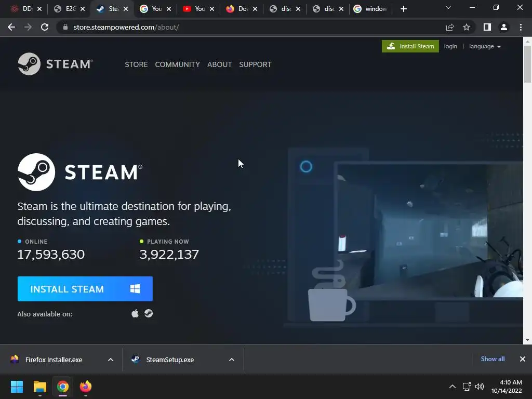
Task: Open a new browser tab
Action: [x=403, y=9]
